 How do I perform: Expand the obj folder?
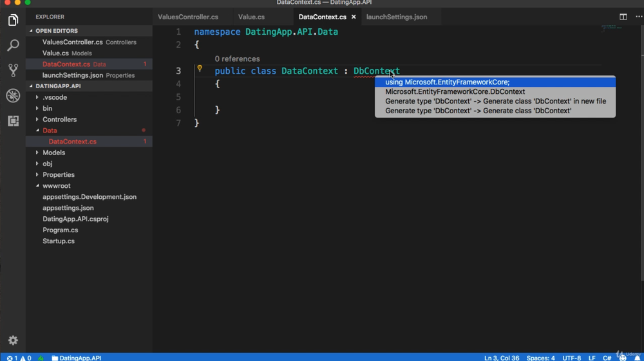[x=37, y=163]
